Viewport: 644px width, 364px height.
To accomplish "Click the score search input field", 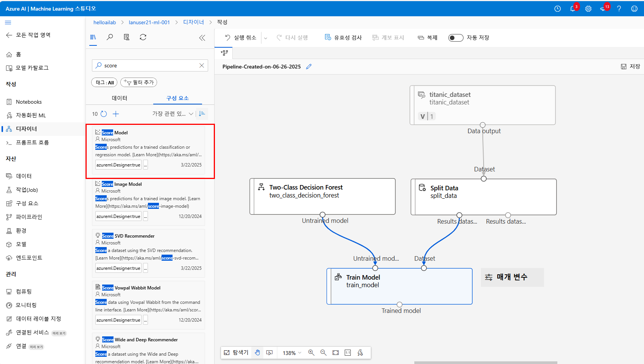I will (151, 65).
